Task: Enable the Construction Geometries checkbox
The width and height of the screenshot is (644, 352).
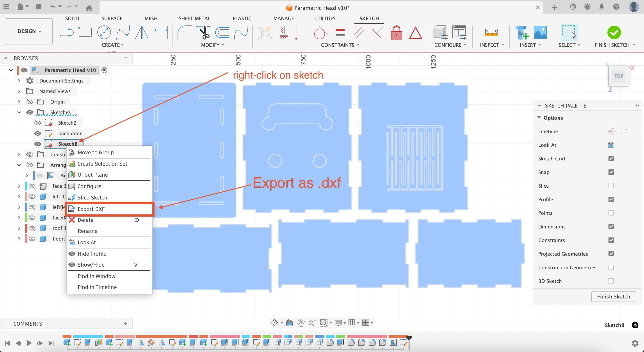Action: (x=611, y=267)
